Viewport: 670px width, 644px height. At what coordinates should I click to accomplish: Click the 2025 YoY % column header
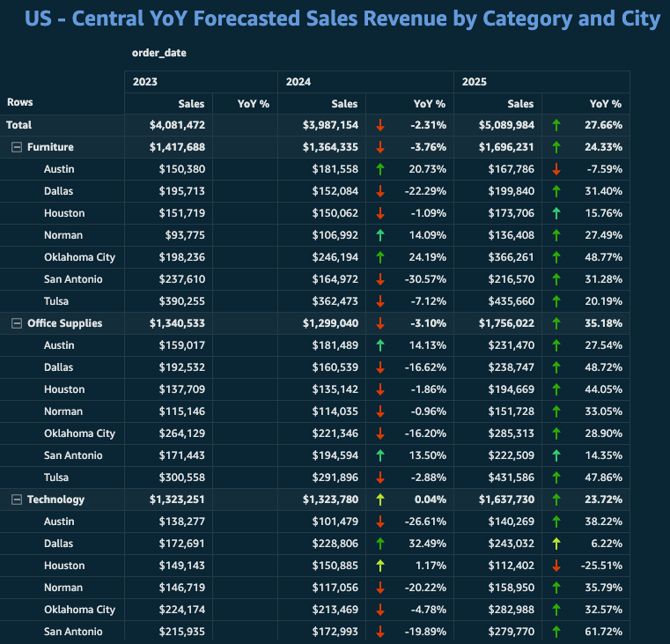click(x=604, y=104)
